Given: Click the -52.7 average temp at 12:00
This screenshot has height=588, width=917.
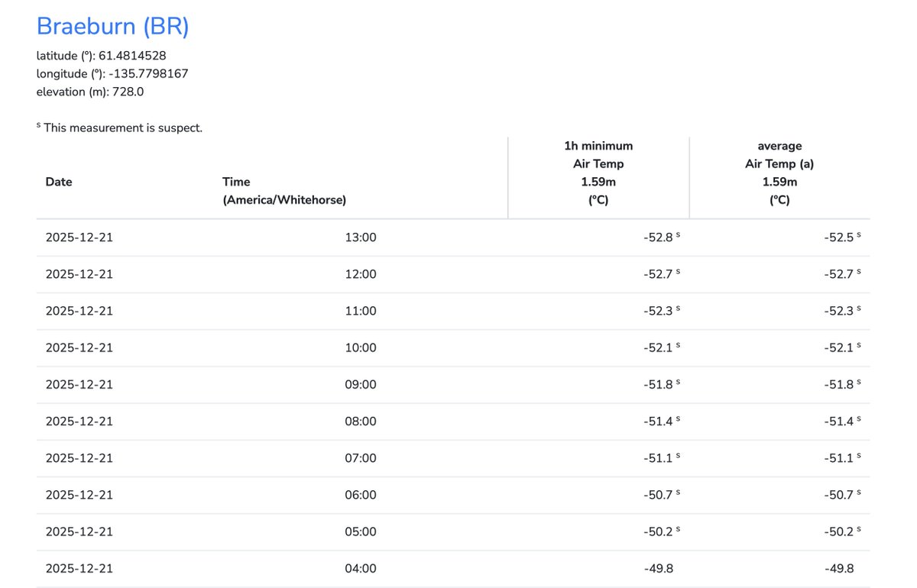Looking at the screenshot, I should click(x=843, y=274).
